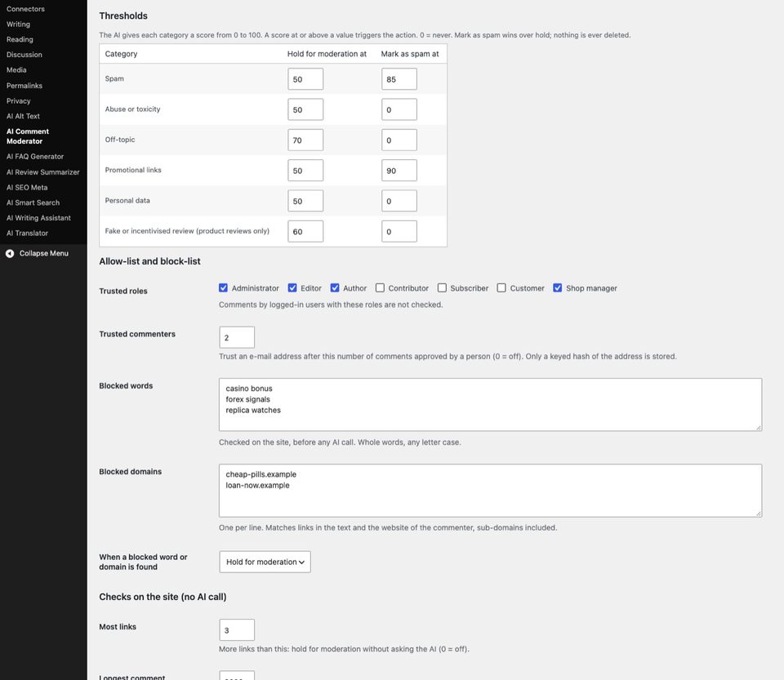
Task: Click Spam hold for moderation field
Action: tap(305, 79)
